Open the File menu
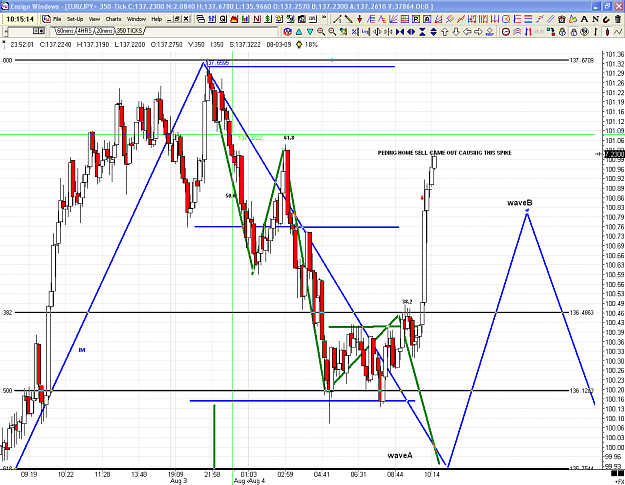The height and width of the screenshot is (485, 625). 57,19
